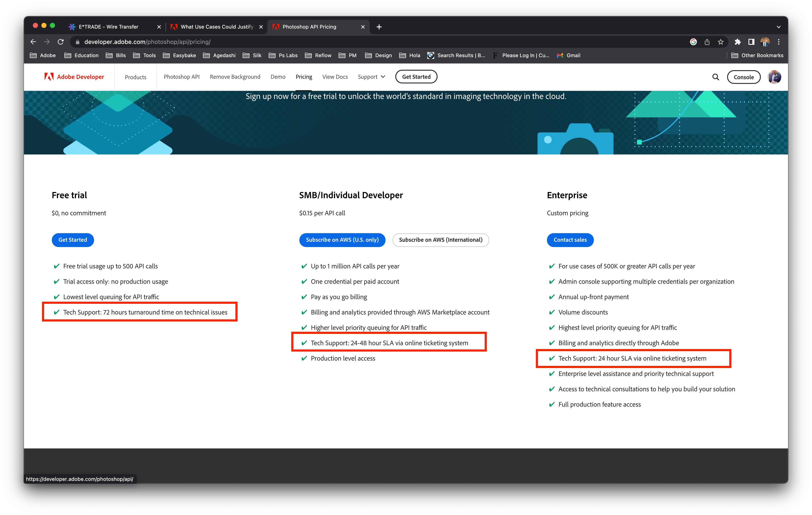
Task: Select Remove Background in the navigation
Action: point(235,77)
